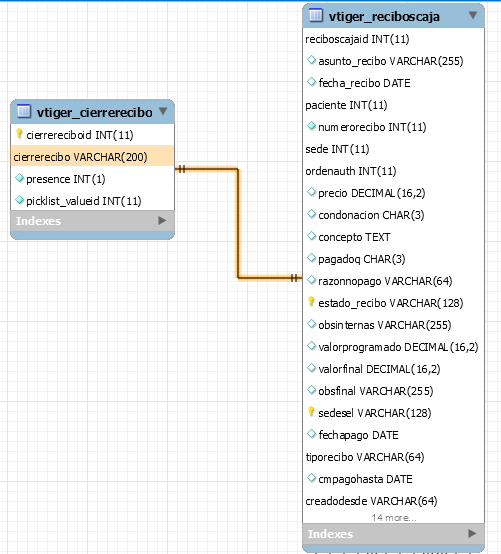
Task: Expand Indexes section of vtiger_cierrerecibo
Action: (162, 221)
